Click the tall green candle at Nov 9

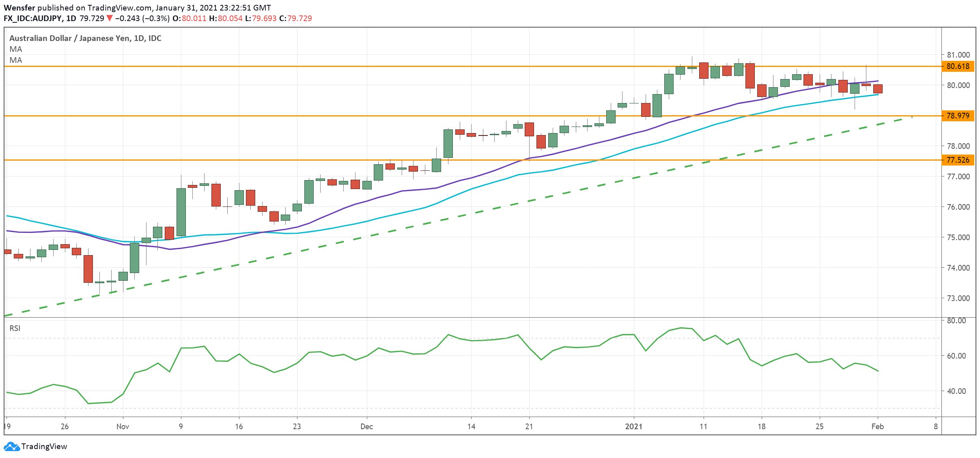pos(181,212)
